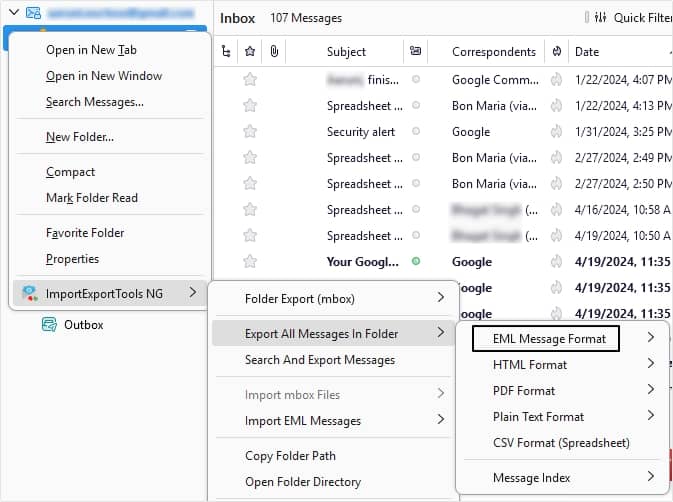Click the attachment column header icon
Viewport: 673px width, 502px height.
pyautogui.click(x=274, y=52)
